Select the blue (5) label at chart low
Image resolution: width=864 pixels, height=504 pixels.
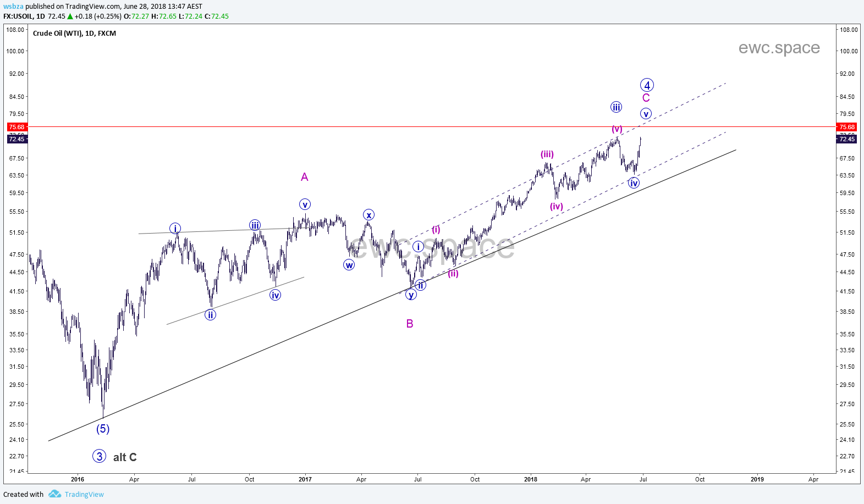pos(103,429)
